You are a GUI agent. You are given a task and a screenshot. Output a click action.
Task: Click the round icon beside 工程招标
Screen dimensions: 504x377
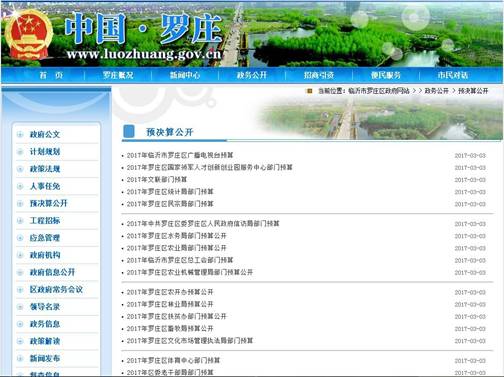point(20,221)
